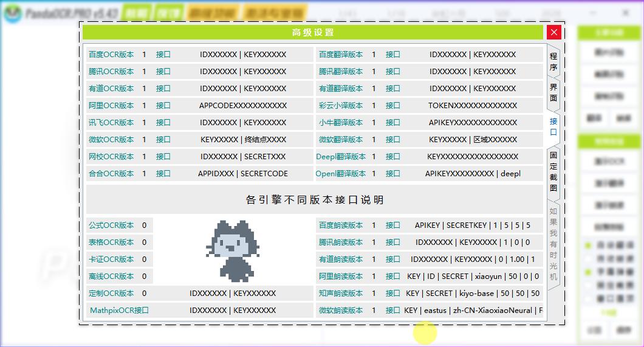Select the 接口 side tab
Image resolution: width=644 pixels, height=347 pixels.
pos(553,126)
